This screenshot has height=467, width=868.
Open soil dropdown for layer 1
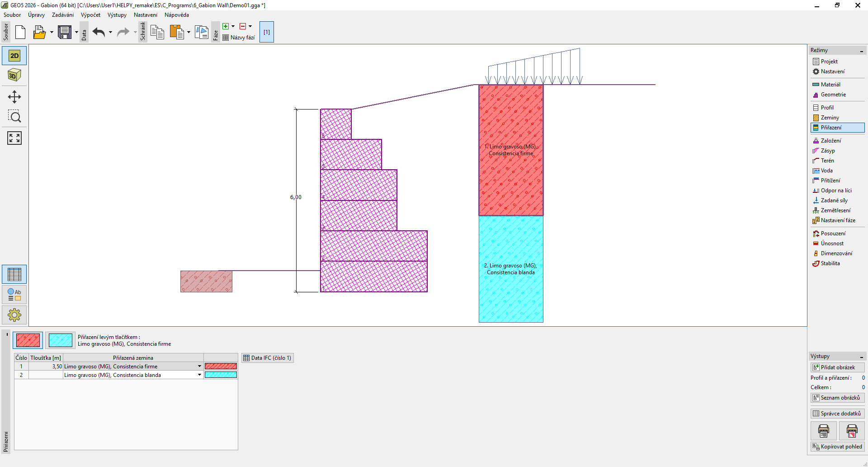pyautogui.click(x=199, y=367)
